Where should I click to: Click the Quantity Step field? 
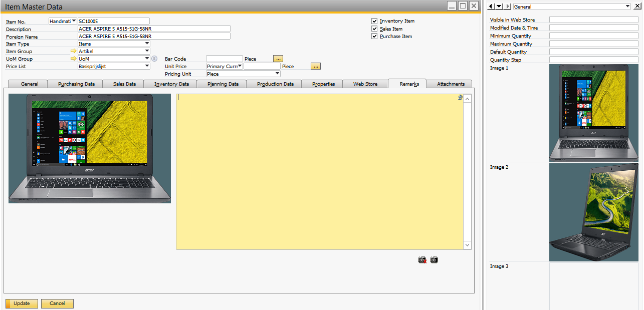(594, 60)
